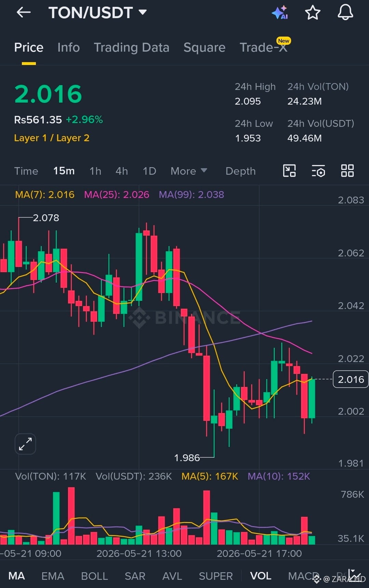Tap the 2.078 high marker on chart
The height and width of the screenshot is (588, 369).
click(x=46, y=218)
